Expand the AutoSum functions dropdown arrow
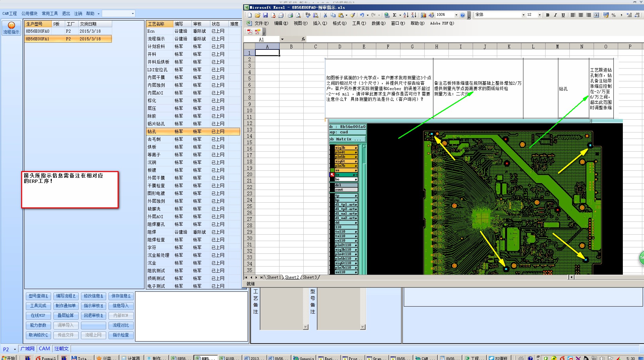 (x=400, y=15)
